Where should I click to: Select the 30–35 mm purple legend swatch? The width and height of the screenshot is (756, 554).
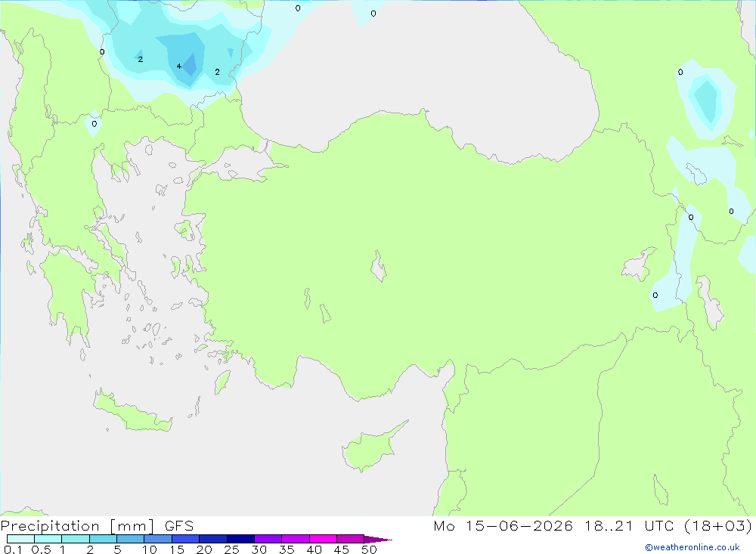coord(268,539)
